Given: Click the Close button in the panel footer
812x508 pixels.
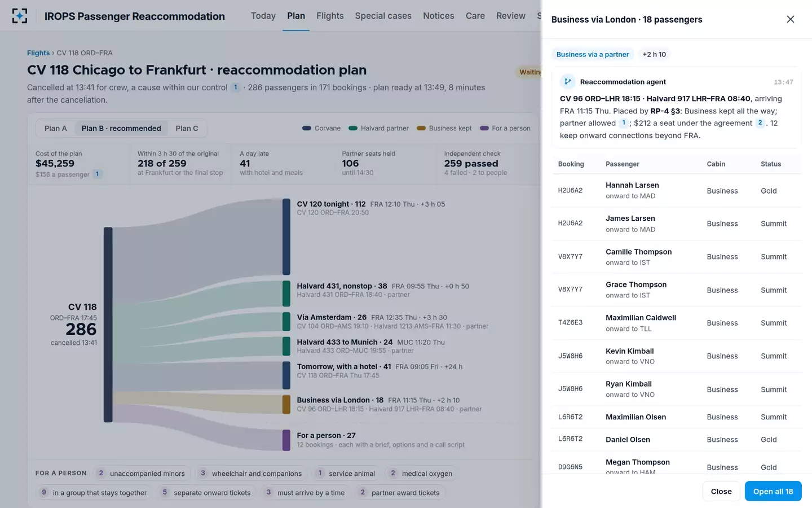Looking at the screenshot, I should click(721, 491).
